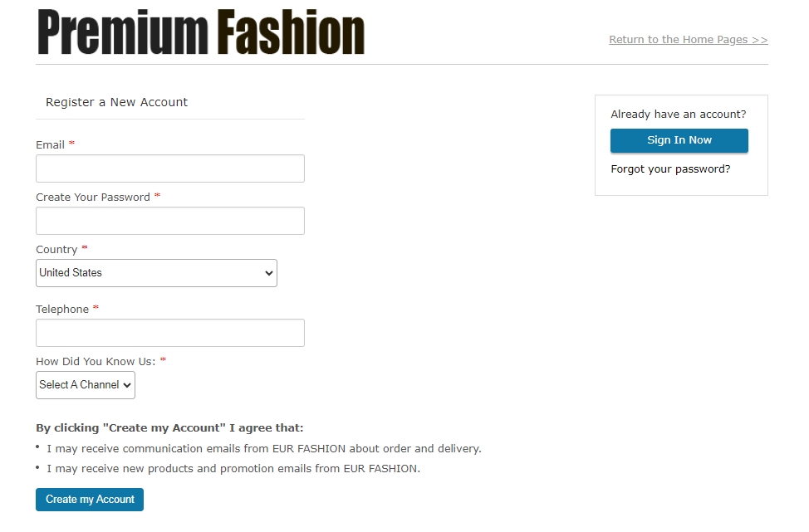This screenshot has height=532, width=809.
Task: Open the Select A Channel dropdown
Action: click(x=86, y=385)
